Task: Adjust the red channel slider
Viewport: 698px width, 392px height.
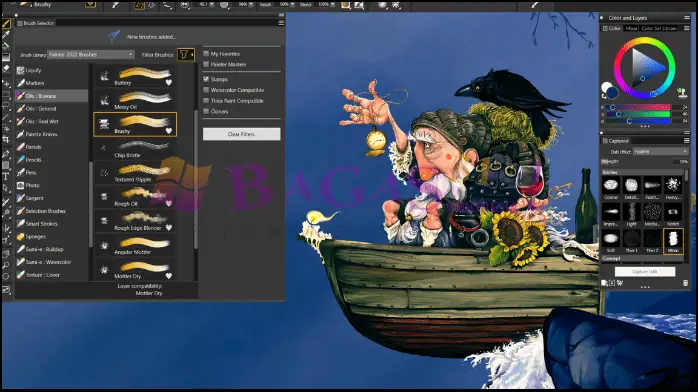Action: pyautogui.click(x=637, y=107)
